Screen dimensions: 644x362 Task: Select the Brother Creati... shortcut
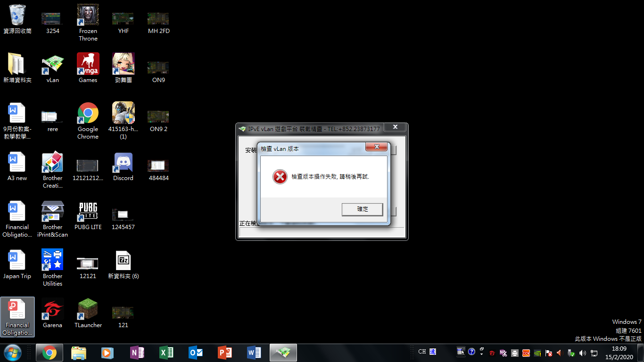click(52, 170)
